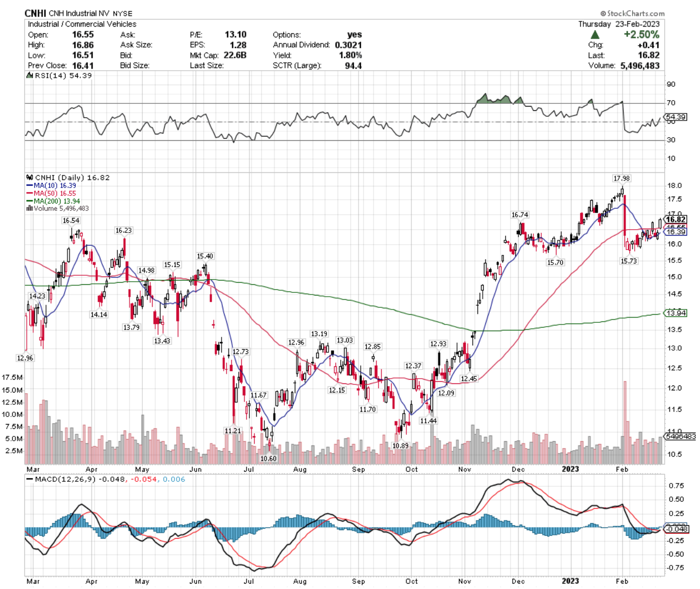Image resolution: width=700 pixels, height=589 pixels.
Task: Click the candlestick icon beside CNHI (Daily)
Action: [x=29, y=177]
